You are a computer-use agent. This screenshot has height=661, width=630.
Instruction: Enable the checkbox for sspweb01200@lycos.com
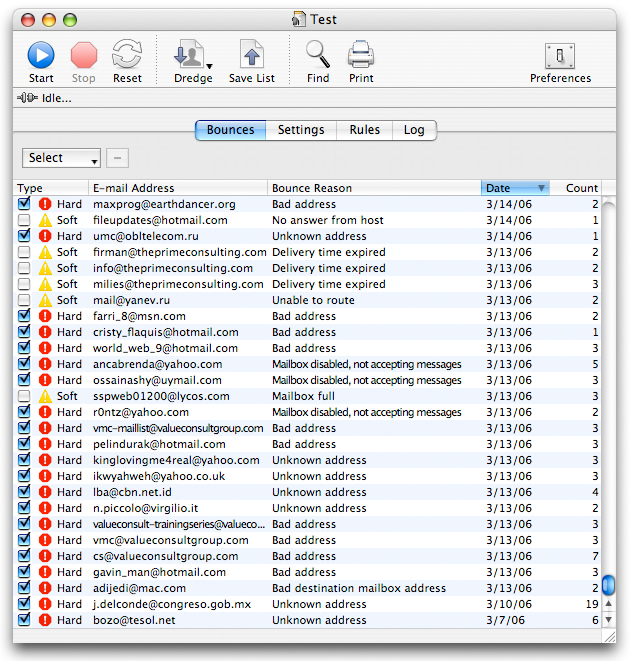coord(24,396)
